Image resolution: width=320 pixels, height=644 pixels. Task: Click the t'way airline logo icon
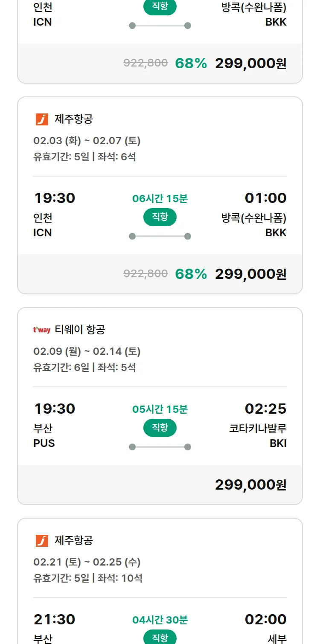point(42,330)
